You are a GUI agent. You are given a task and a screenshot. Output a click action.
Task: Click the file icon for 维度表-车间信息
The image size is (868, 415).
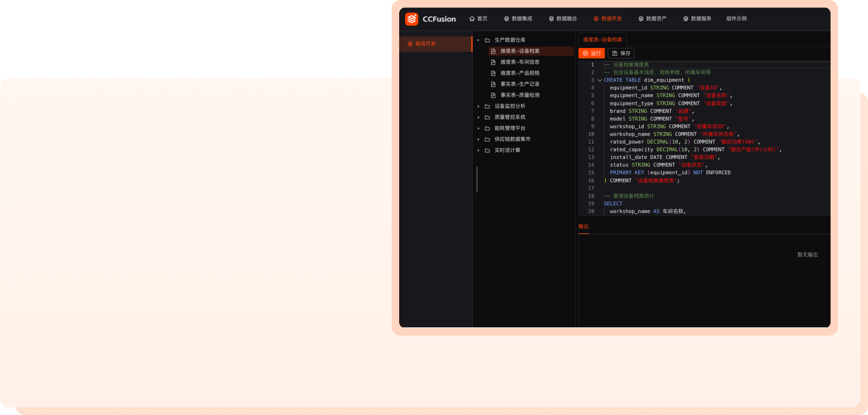tap(493, 62)
